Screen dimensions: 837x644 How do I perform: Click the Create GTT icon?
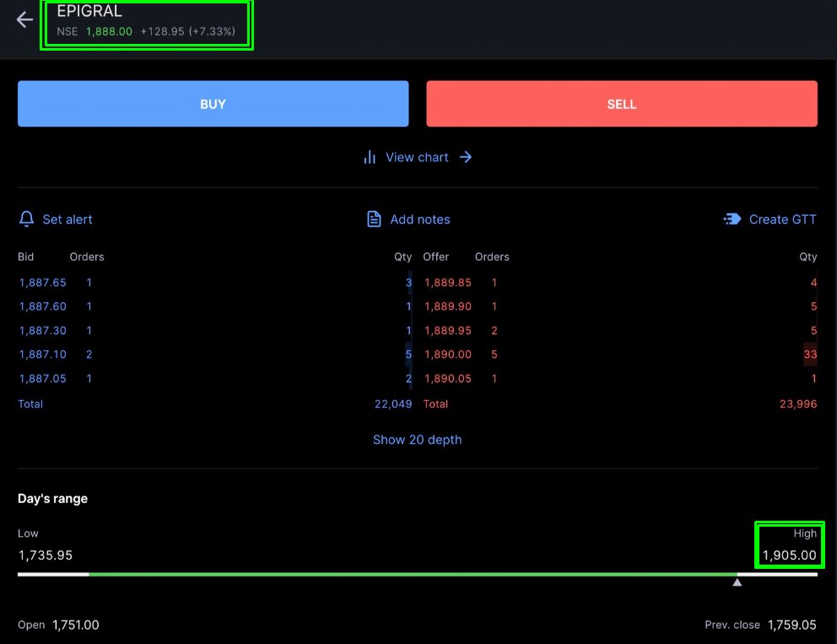tap(732, 219)
